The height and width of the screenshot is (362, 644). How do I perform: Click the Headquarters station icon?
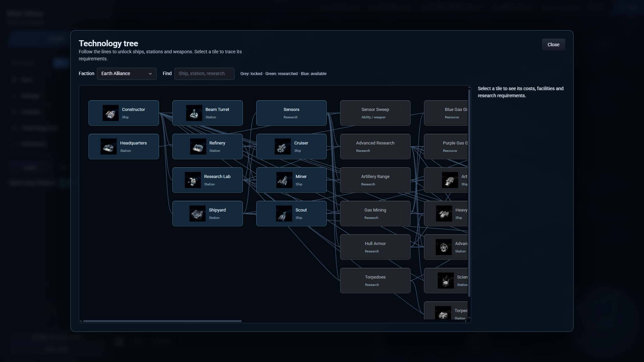point(109,146)
